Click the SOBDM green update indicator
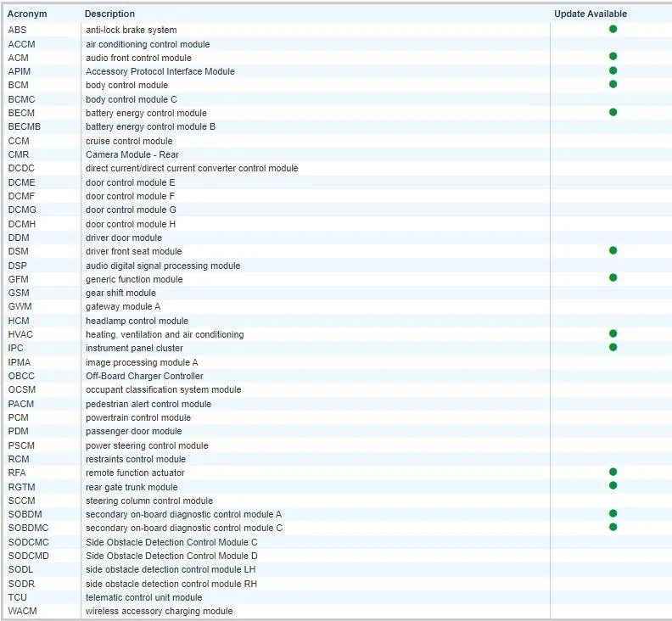Screen dimensions: 672x621 [613, 513]
